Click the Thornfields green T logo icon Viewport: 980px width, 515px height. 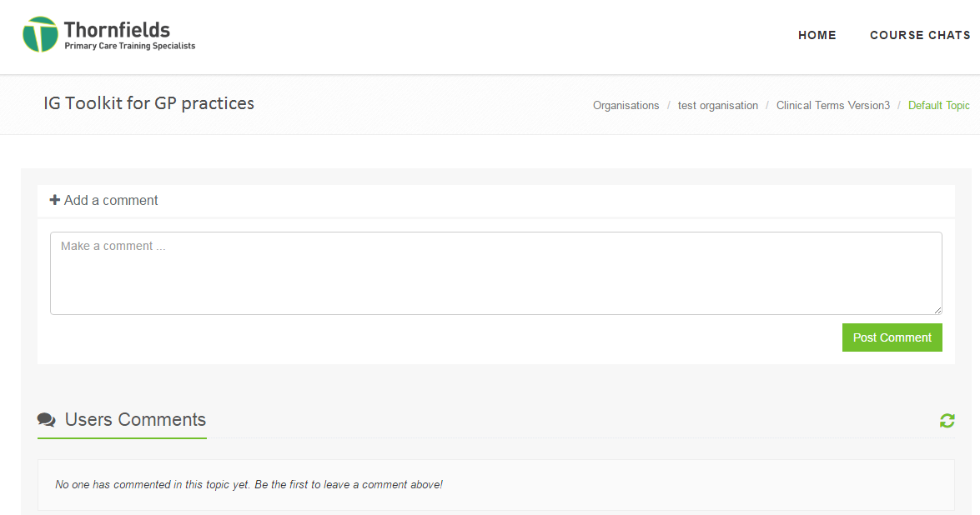(40, 34)
